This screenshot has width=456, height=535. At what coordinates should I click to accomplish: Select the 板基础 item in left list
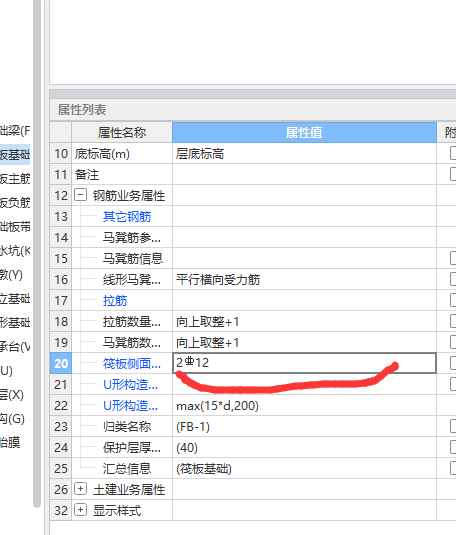click(x=15, y=155)
